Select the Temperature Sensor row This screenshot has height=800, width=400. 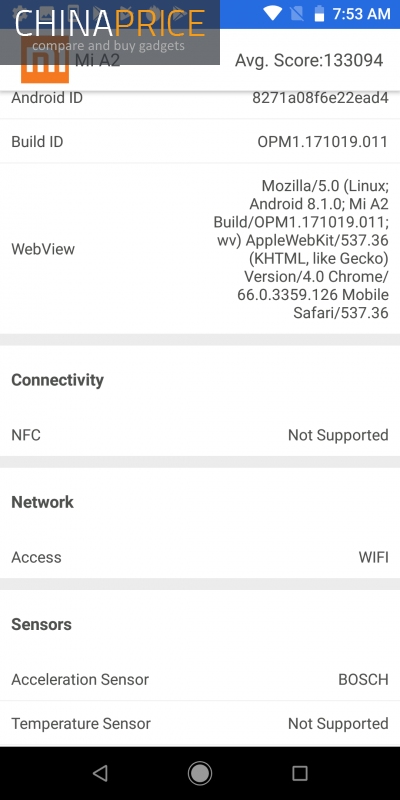point(200,723)
